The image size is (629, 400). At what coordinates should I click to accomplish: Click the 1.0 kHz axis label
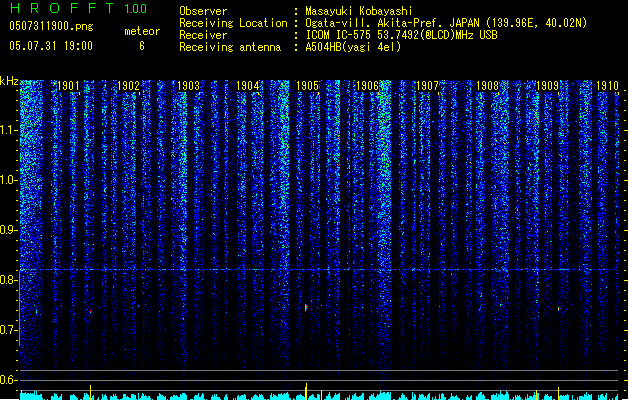9,180
